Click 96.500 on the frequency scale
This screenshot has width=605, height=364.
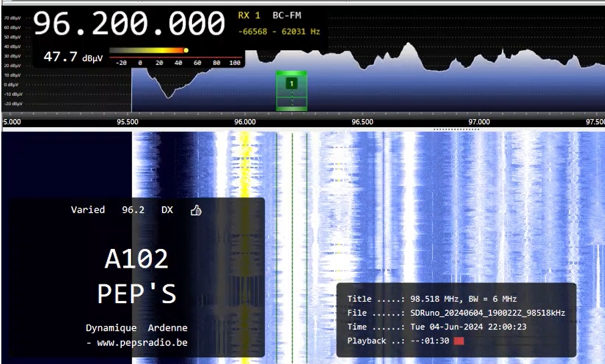(x=362, y=122)
